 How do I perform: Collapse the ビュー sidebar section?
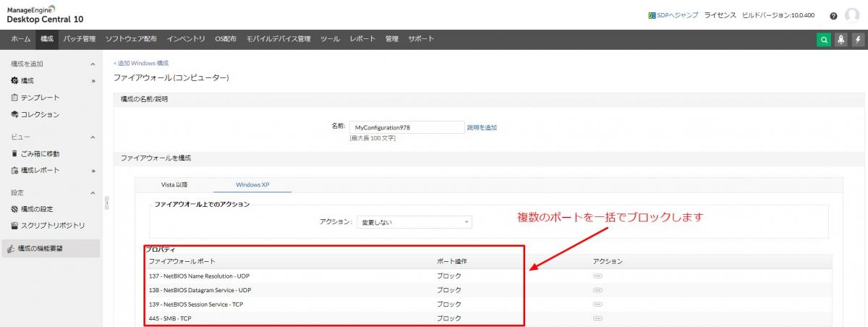click(x=93, y=137)
